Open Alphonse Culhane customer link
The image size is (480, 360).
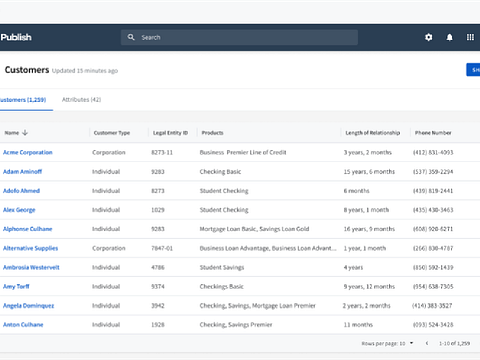click(x=28, y=229)
